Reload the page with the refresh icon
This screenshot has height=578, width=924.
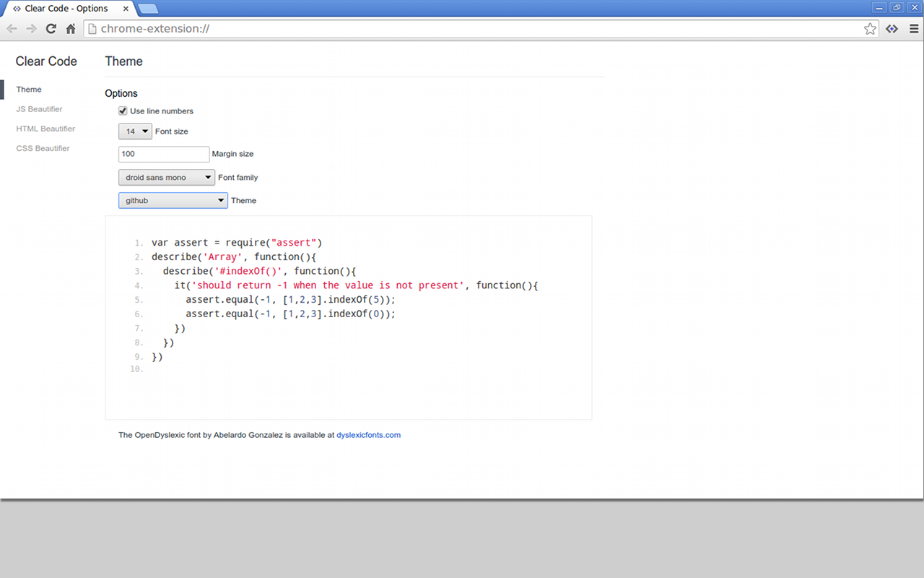(51, 29)
